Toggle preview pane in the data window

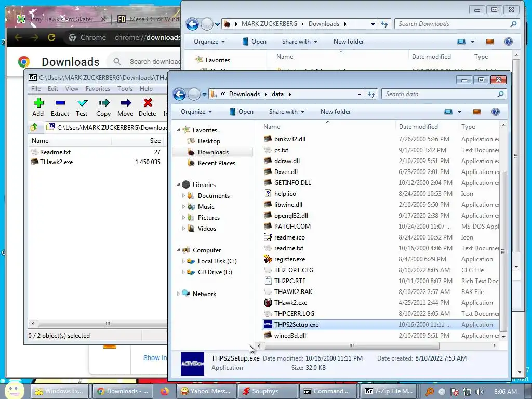click(x=477, y=112)
